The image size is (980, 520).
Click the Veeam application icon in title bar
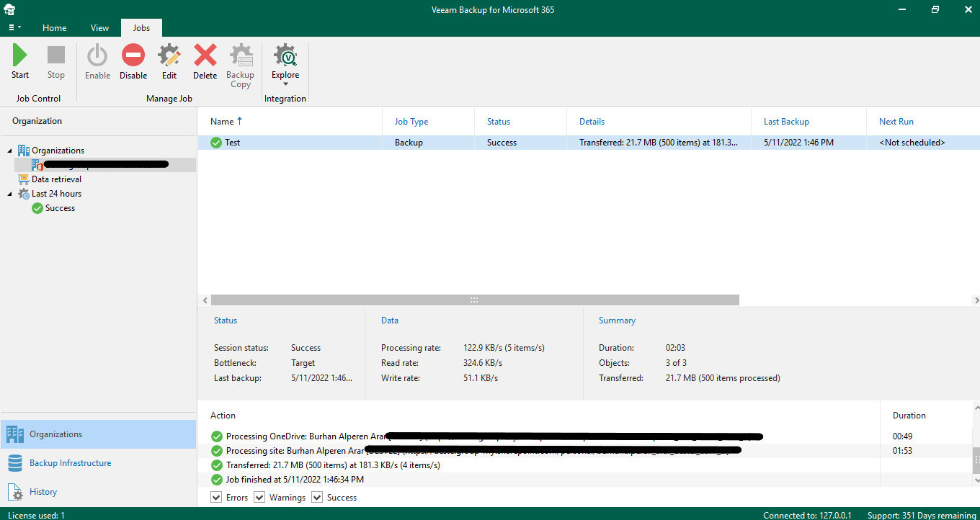point(9,9)
